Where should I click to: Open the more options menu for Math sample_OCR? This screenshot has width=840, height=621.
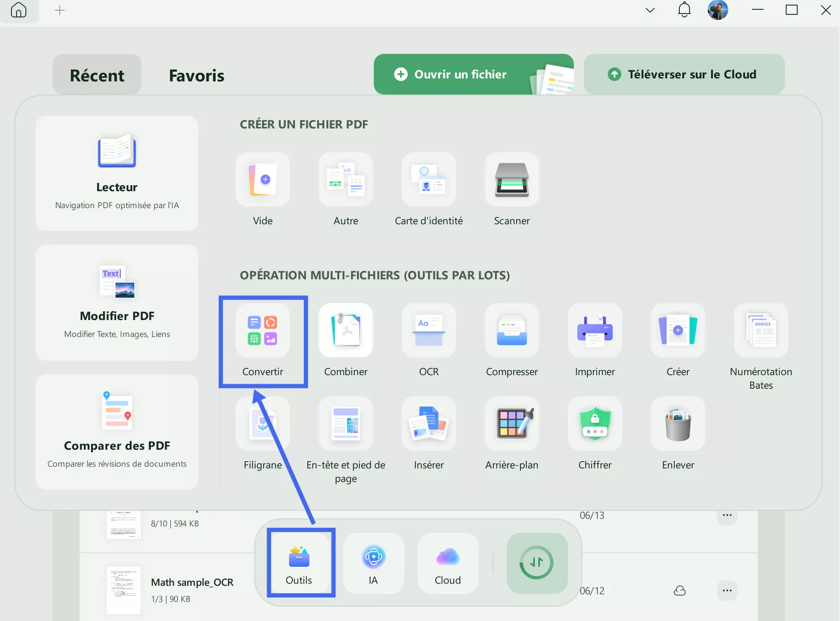(x=727, y=590)
